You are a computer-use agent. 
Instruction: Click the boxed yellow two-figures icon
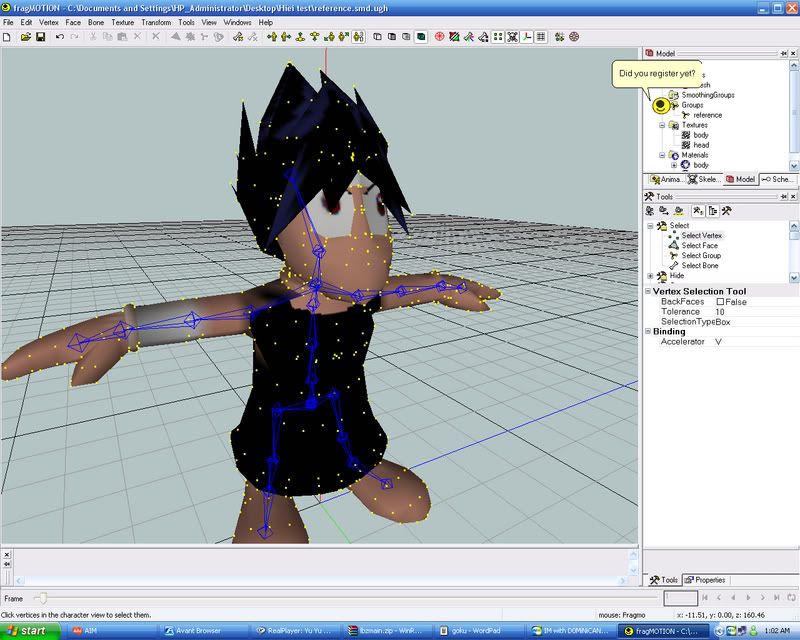[x=359, y=37]
